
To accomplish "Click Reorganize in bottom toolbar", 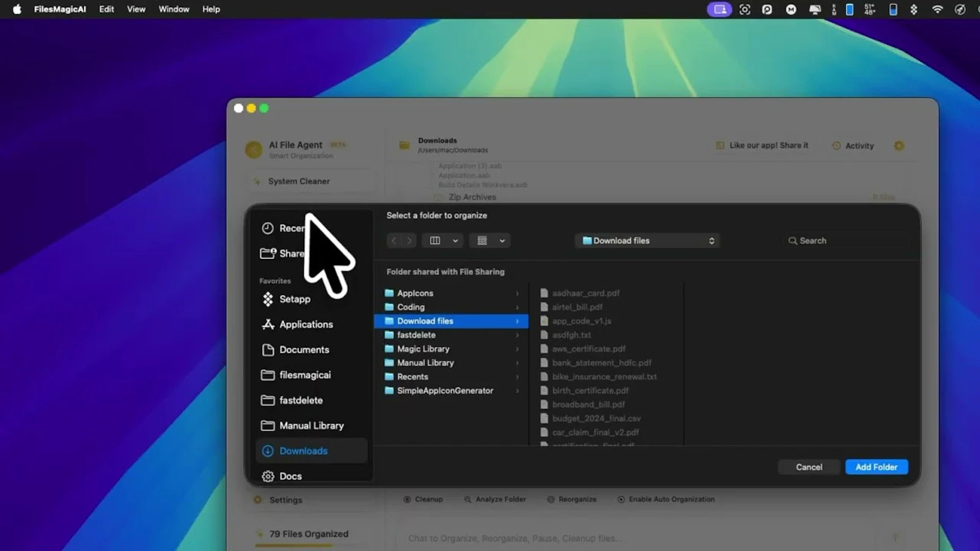I will click(x=571, y=500).
